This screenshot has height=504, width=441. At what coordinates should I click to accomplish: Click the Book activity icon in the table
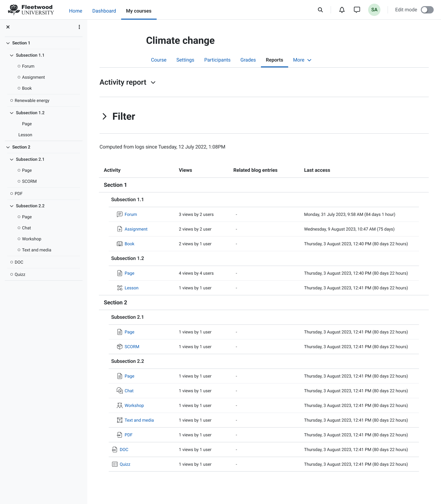[x=120, y=244]
